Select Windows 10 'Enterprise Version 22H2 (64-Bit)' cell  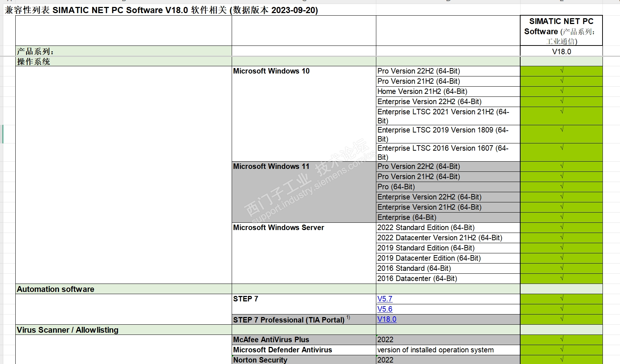(x=448, y=102)
